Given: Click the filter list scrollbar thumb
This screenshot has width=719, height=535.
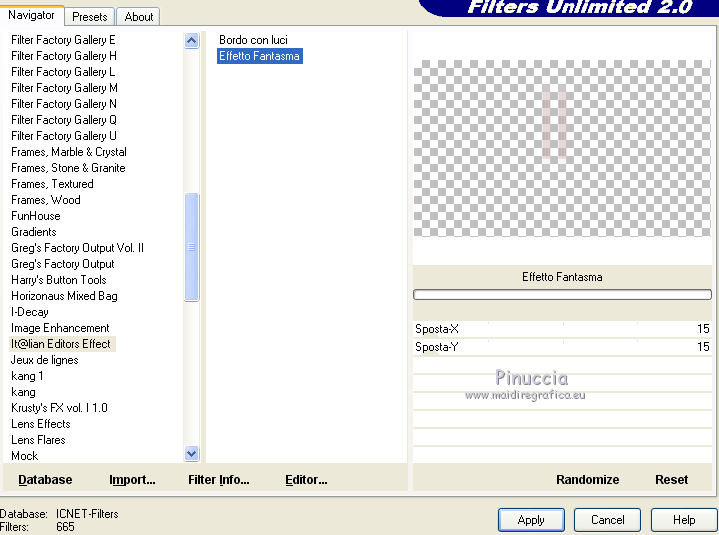Looking at the screenshot, I should (191, 247).
